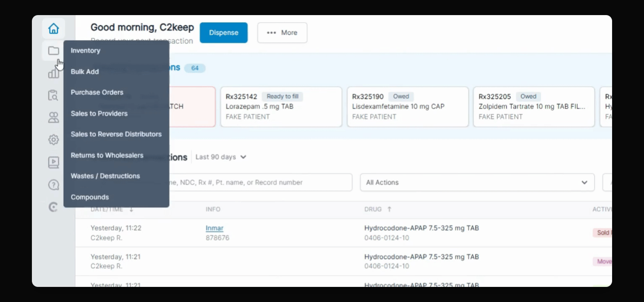Open the bar chart reports icon
Screen dimensions: 644x302
click(x=53, y=73)
